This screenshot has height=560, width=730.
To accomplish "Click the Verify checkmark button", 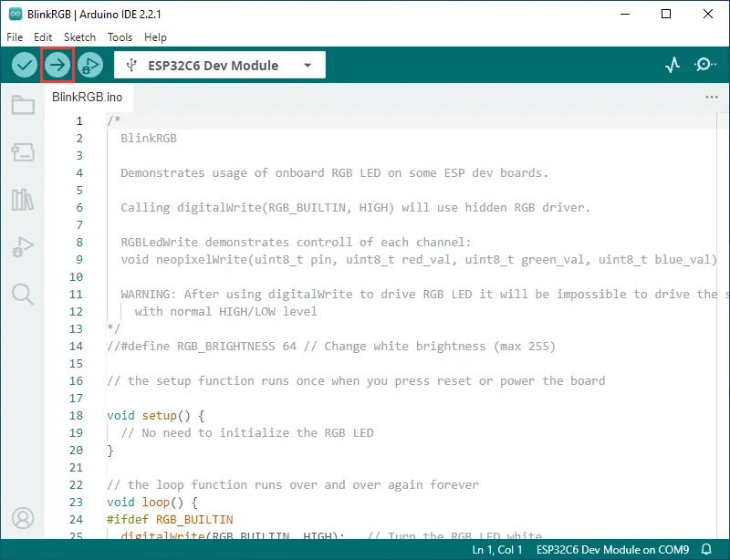I will pos(25,65).
